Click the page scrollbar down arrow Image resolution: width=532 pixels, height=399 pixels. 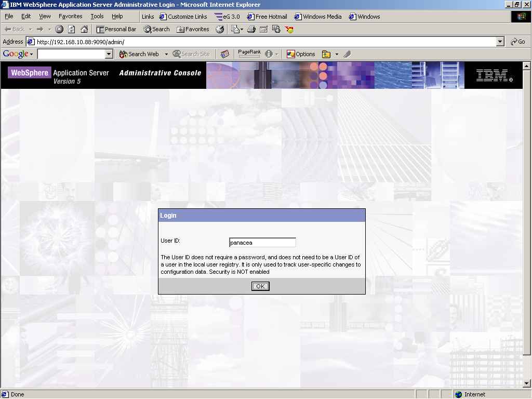point(527,384)
